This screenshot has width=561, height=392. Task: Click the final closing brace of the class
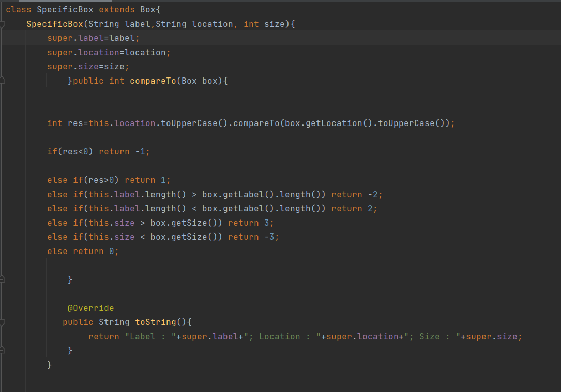49,365
